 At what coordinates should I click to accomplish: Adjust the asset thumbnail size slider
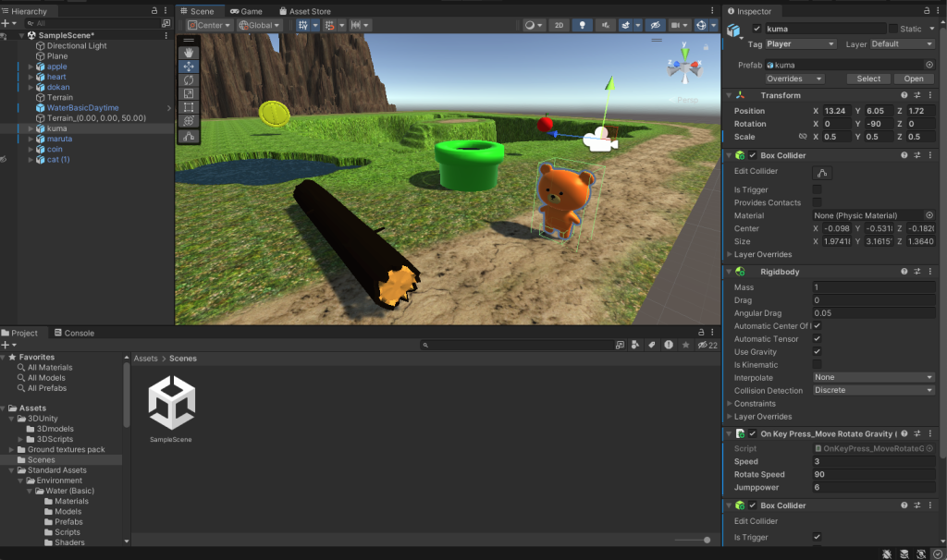tap(707, 540)
